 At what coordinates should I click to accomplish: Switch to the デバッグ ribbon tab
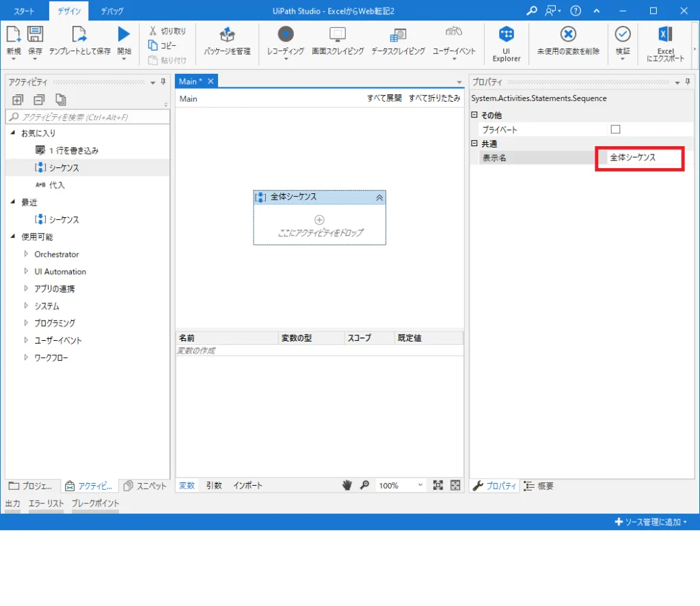pos(112,11)
